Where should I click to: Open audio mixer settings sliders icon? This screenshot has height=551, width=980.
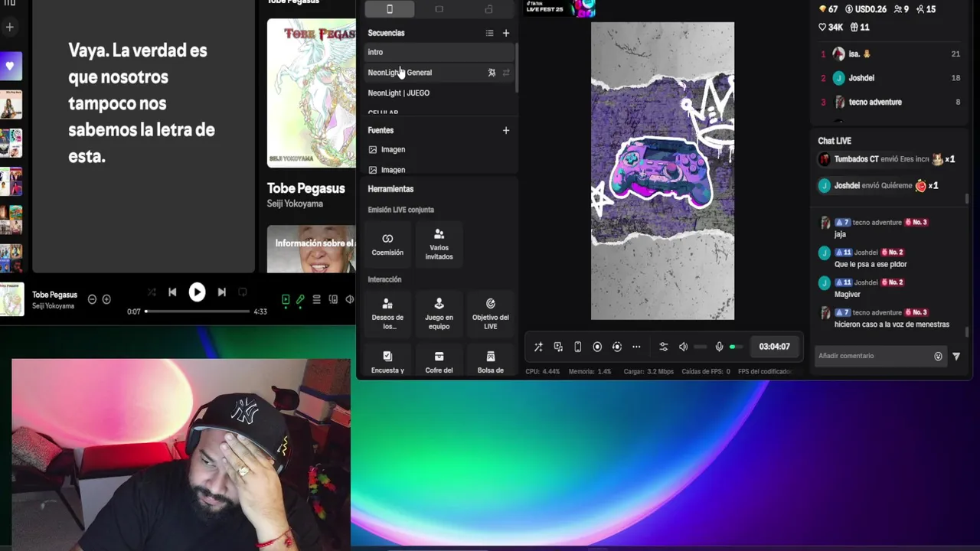(x=664, y=347)
